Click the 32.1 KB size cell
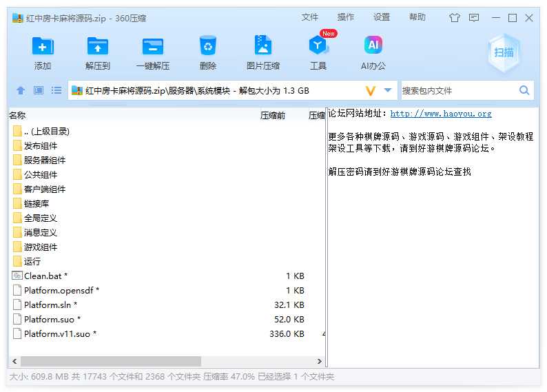This screenshot has height=392, width=547. (289, 305)
